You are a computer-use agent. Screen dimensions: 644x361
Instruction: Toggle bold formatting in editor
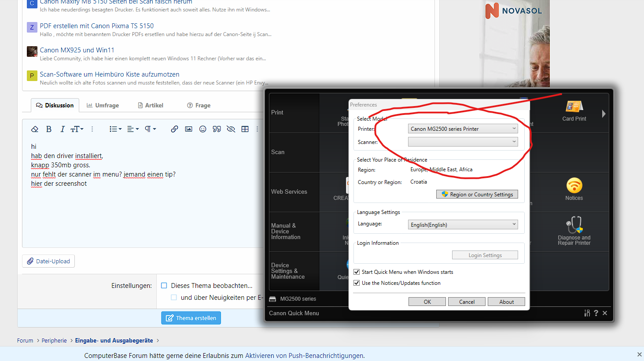click(x=49, y=129)
